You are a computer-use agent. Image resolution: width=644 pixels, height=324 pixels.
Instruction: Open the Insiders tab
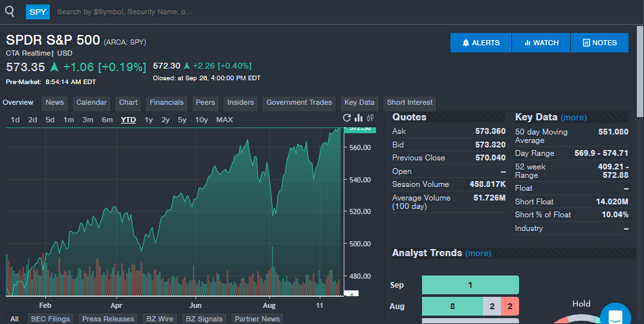[x=240, y=103]
